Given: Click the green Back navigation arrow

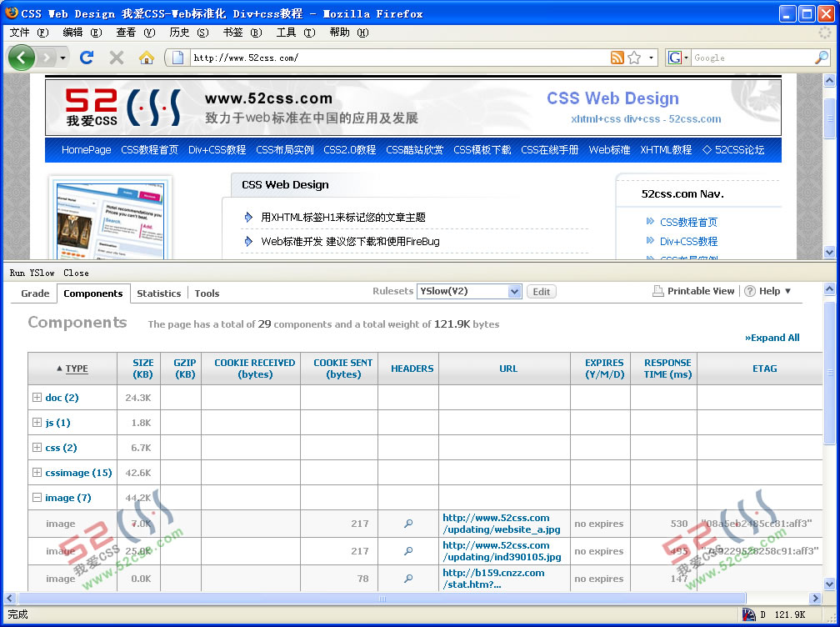Looking at the screenshot, I should tap(21, 58).
